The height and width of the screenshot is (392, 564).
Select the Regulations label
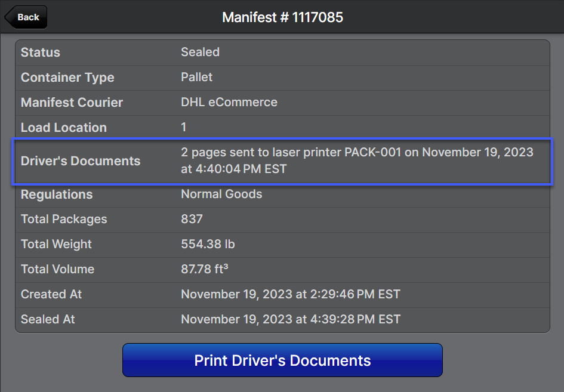(57, 195)
